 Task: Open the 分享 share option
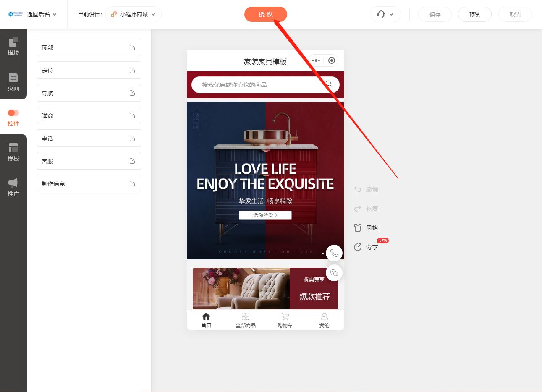[366, 247]
